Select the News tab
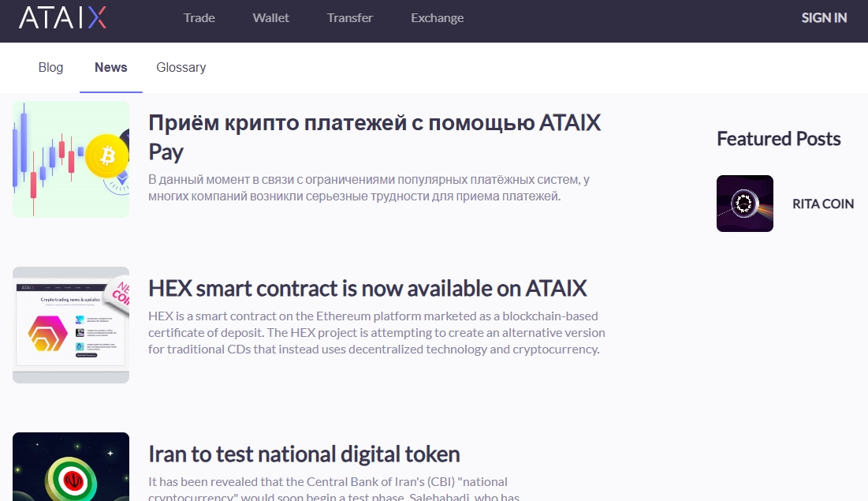 coord(111,68)
